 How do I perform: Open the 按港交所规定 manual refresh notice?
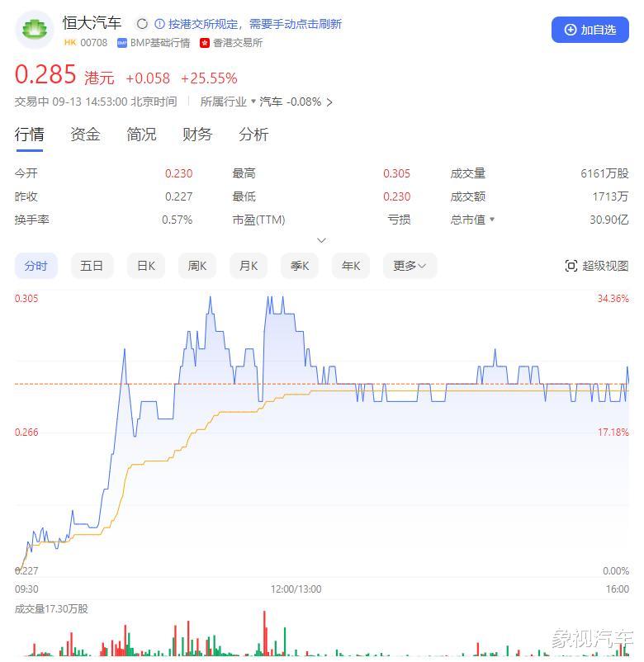pos(254,24)
